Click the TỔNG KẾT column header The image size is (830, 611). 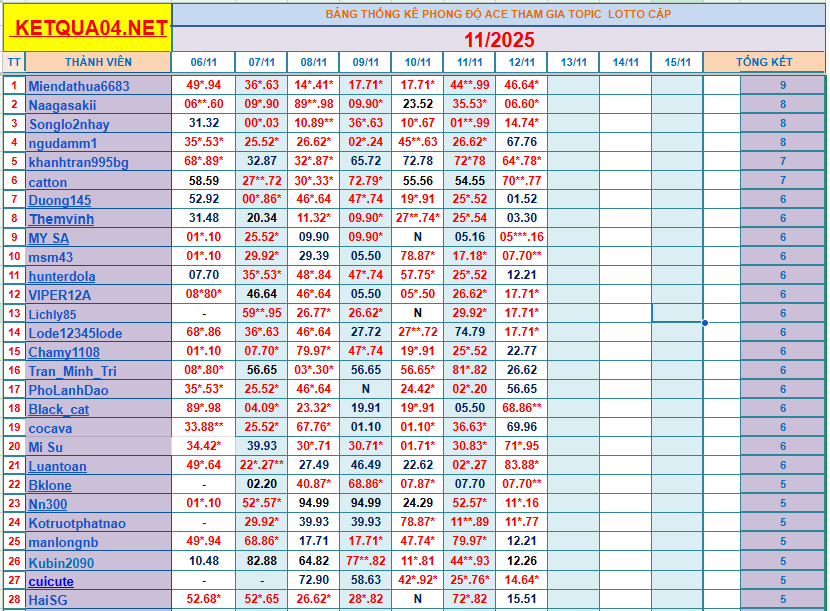pyautogui.click(x=764, y=62)
